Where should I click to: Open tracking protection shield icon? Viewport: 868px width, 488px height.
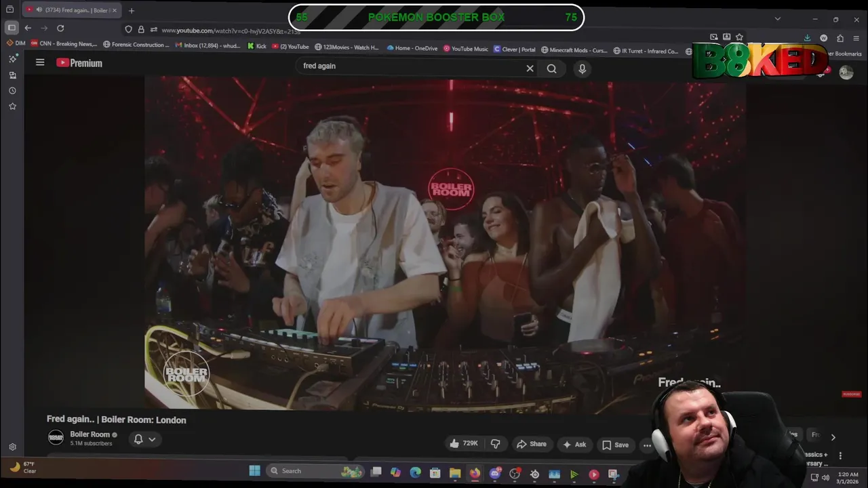128,29
